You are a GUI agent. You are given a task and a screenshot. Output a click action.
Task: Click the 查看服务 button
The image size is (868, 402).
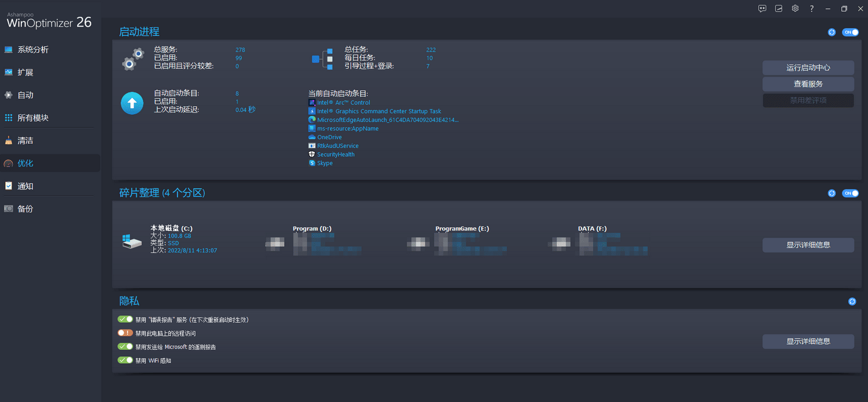808,84
